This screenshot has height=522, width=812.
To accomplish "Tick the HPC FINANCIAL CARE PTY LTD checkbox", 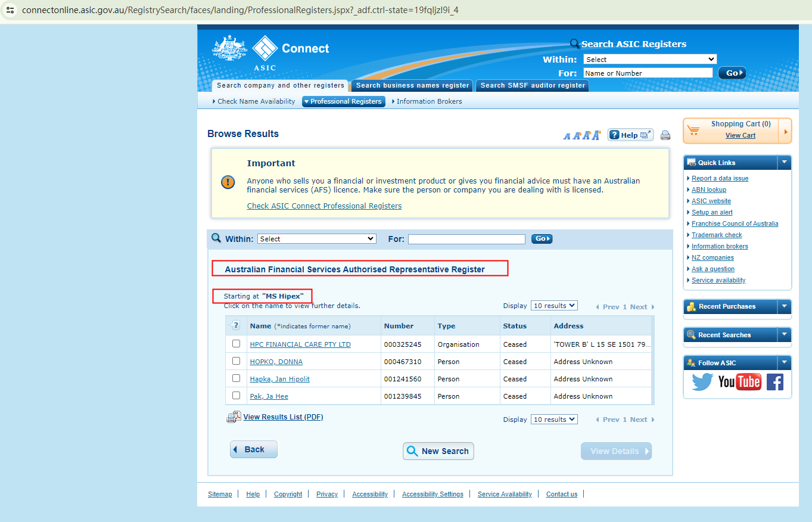I will (x=236, y=344).
